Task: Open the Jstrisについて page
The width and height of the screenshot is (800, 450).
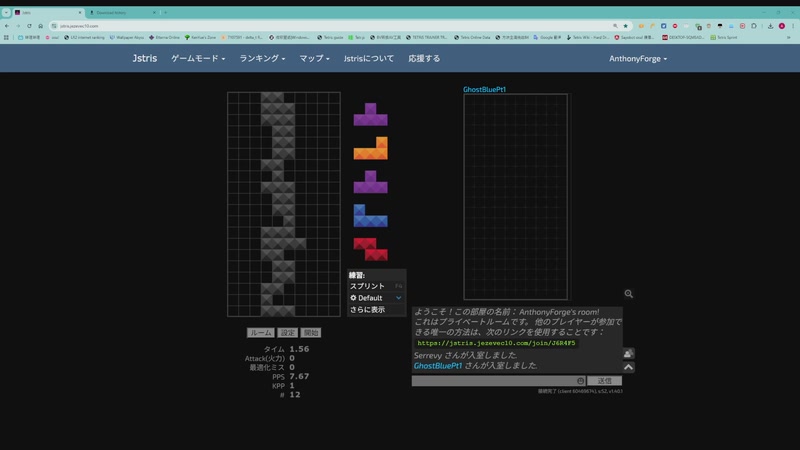Action: pyautogui.click(x=368, y=58)
